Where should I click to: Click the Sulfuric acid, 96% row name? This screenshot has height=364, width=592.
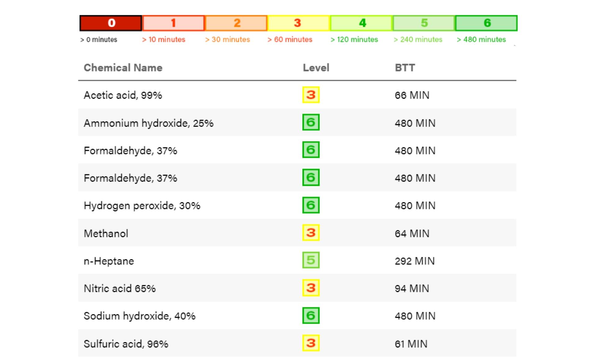(126, 344)
